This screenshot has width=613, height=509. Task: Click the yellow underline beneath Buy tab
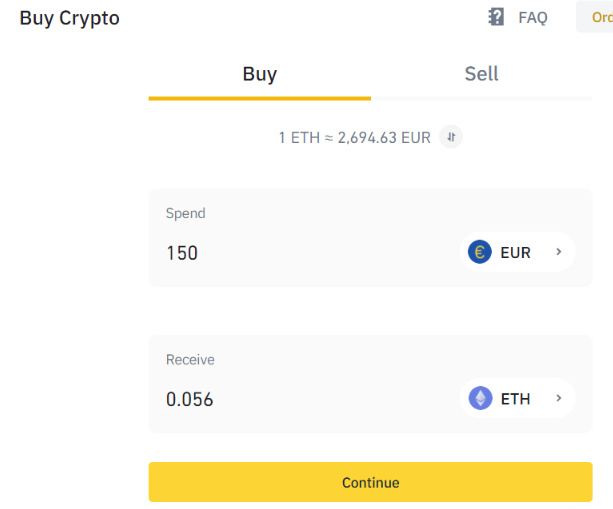tap(259, 98)
